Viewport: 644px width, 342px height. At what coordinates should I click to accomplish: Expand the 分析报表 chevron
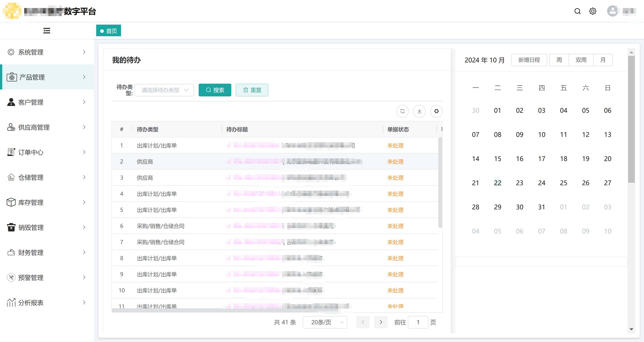pyautogui.click(x=84, y=302)
